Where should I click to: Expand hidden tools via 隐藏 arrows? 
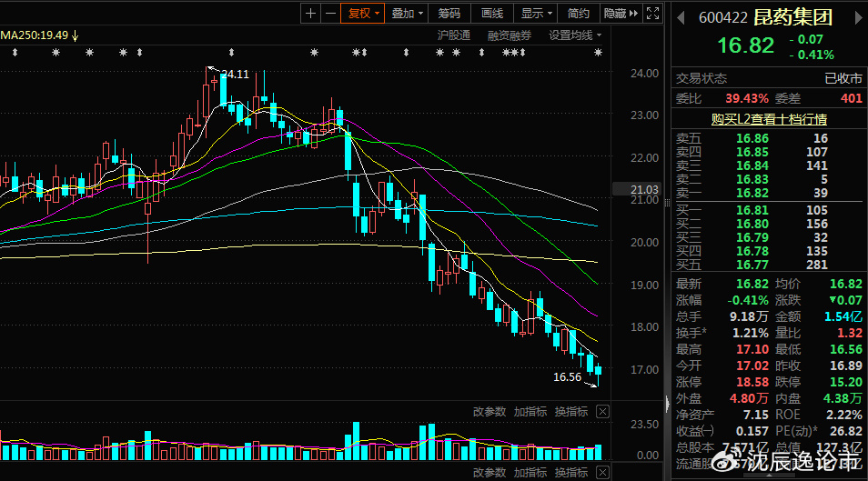click(621, 14)
